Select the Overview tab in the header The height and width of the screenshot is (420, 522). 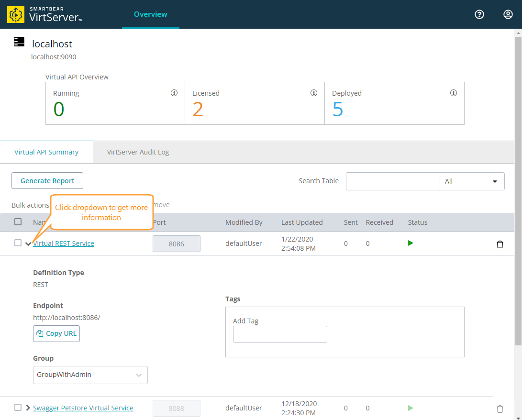pos(150,14)
